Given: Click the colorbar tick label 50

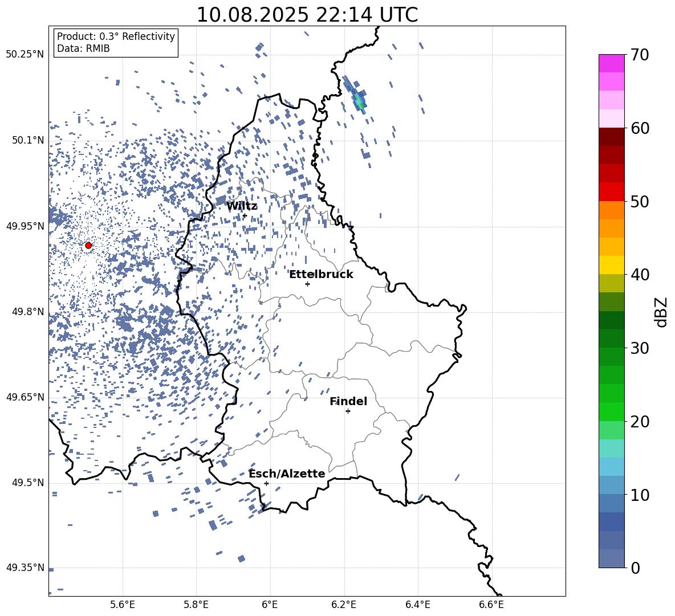Looking at the screenshot, I should click(x=640, y=202).
